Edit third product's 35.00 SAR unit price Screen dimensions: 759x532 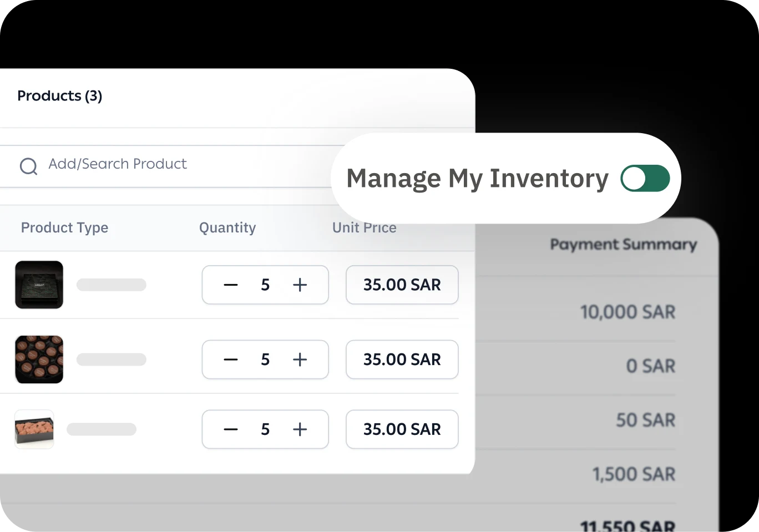point(402,429)
